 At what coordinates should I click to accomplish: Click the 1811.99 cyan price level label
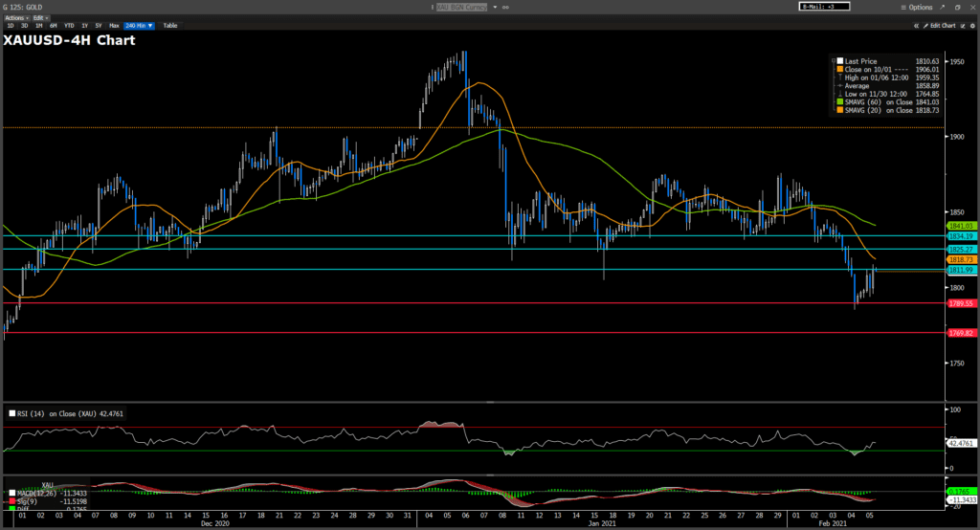click(961, 270)
